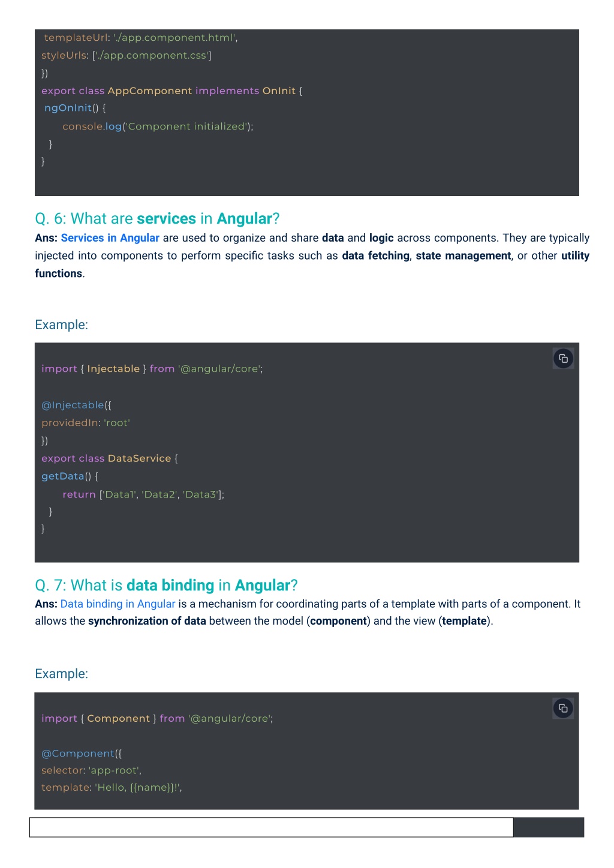Open the Data binding in Angular link
The height and width of the screenshot is (868, 614).
[x=118, y=604]
